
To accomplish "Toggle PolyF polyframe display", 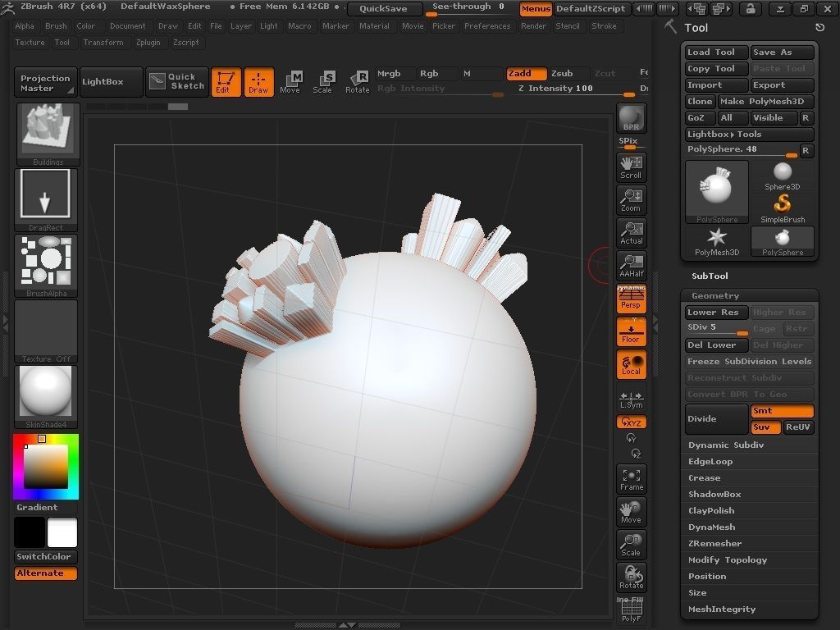I will (x=631, y=610).
